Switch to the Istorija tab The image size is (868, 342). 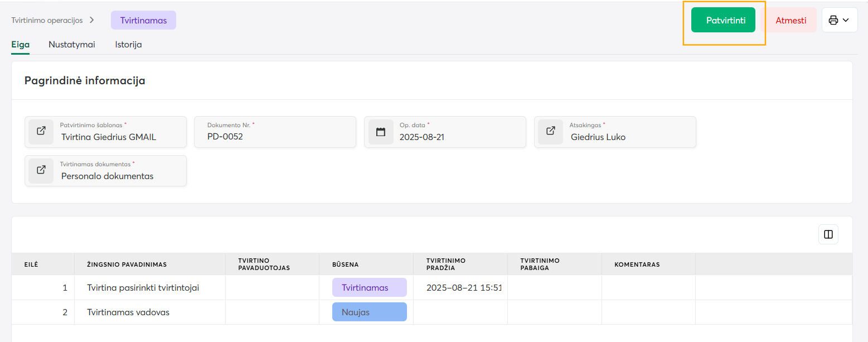128,45
